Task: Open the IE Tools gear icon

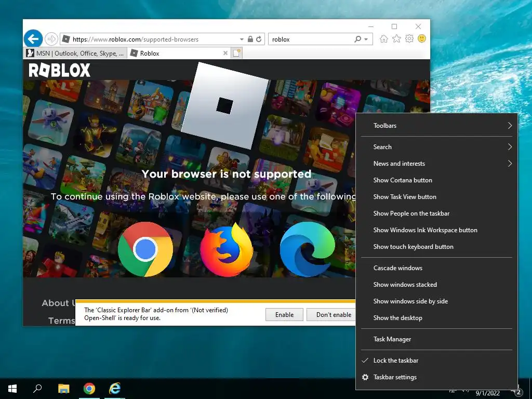Action: (x=409, y=38)
